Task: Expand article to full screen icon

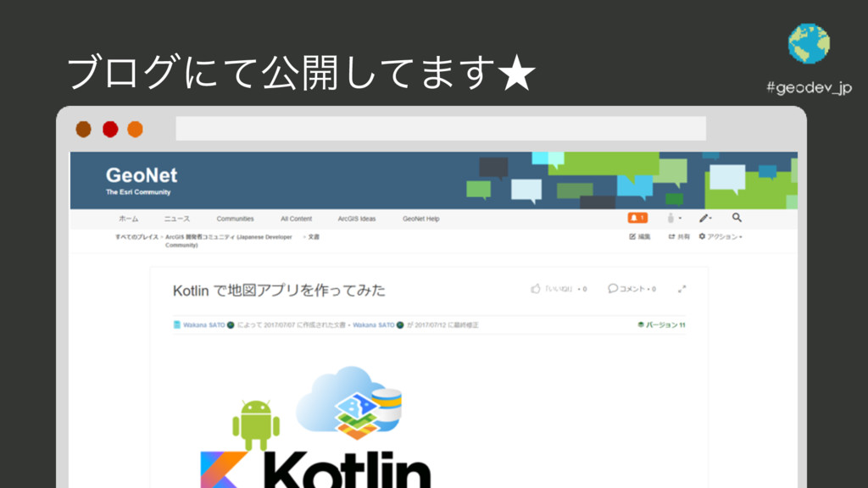Action: (682, 289)
